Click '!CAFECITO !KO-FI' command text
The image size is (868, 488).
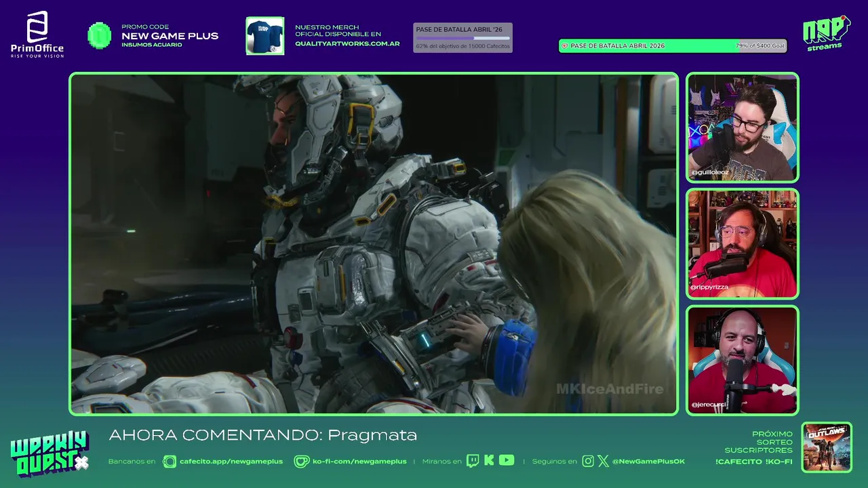(x=753, y=462)
